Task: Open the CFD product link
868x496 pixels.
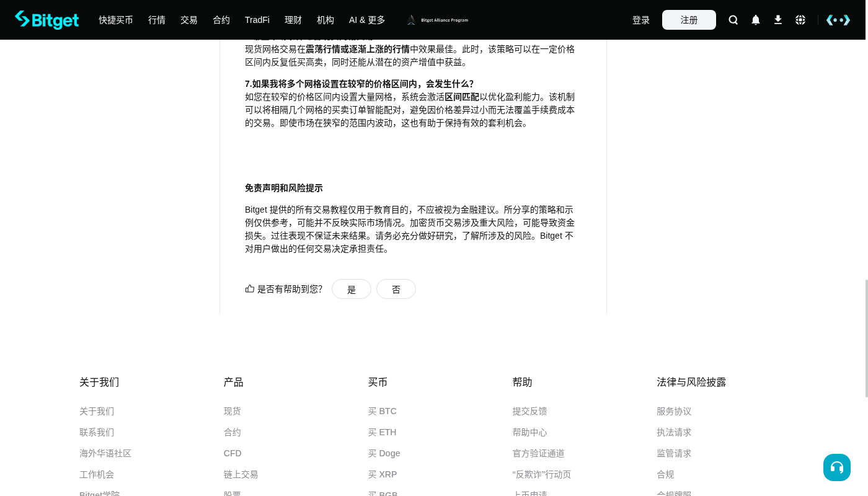Action: 232,453
